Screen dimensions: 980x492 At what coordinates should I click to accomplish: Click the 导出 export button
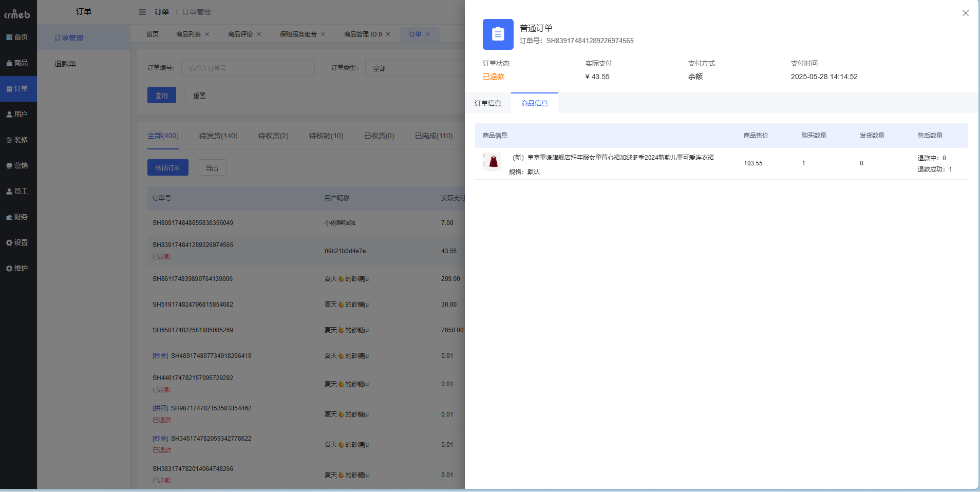[x=212, y=167]
